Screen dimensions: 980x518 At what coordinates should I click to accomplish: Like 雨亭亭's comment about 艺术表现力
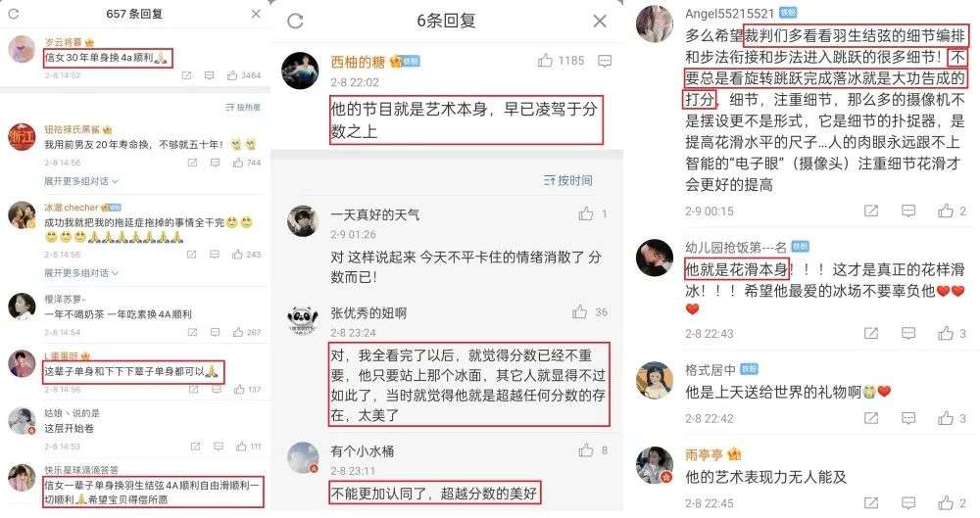click(945, 503)
